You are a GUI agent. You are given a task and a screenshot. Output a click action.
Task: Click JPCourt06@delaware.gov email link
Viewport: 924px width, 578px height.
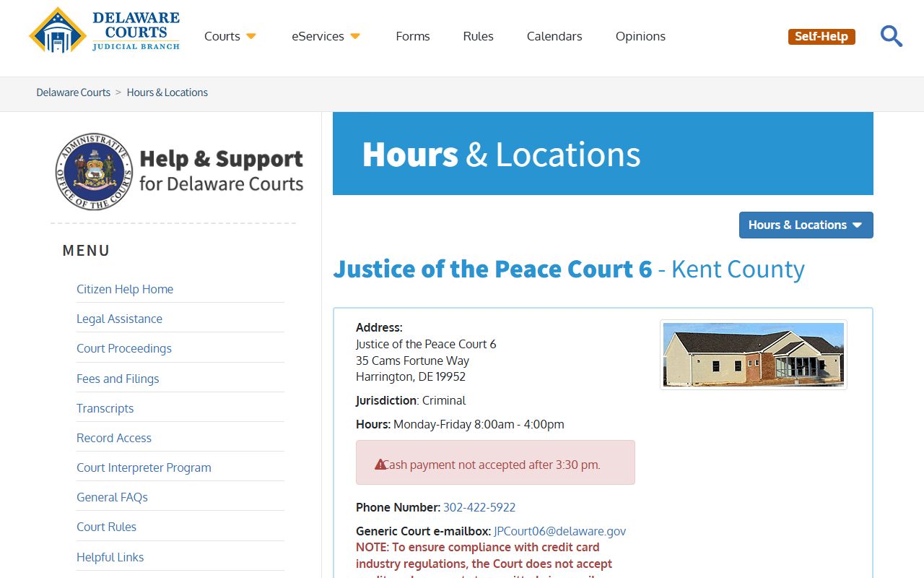559,531
